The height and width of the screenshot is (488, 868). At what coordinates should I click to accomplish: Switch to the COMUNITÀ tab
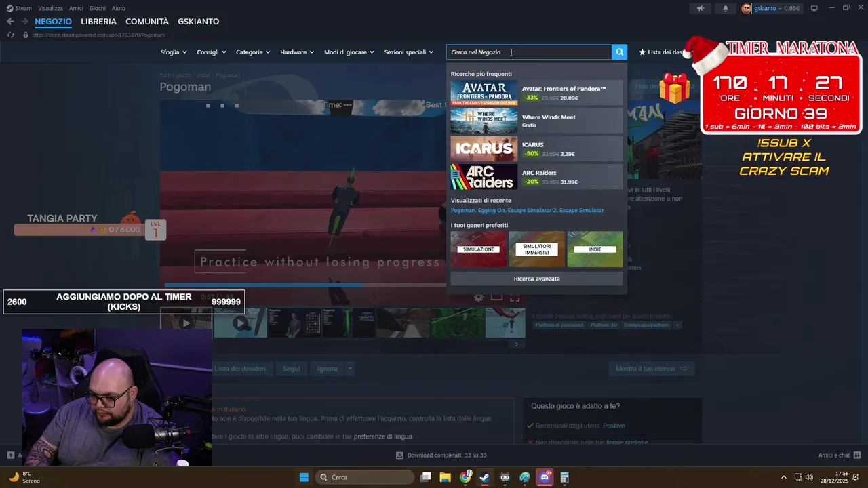[x=147, y=22]
